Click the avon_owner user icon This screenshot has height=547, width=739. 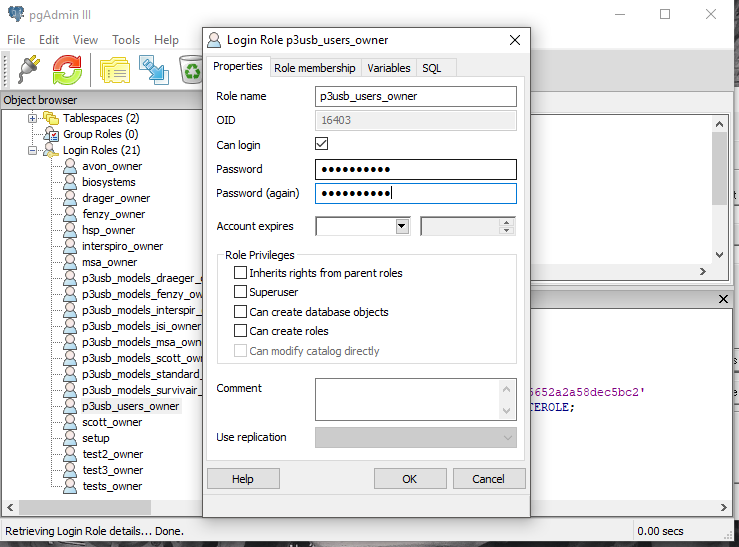coord(70,166)
